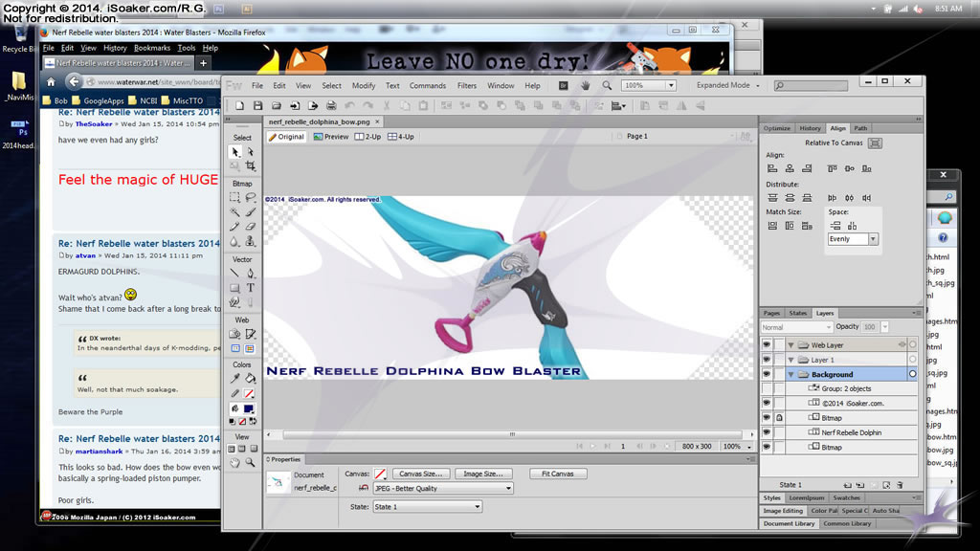This screenshot has height=551, width=980.
Task: Choose the Blur tool
Action: point(235,242)
